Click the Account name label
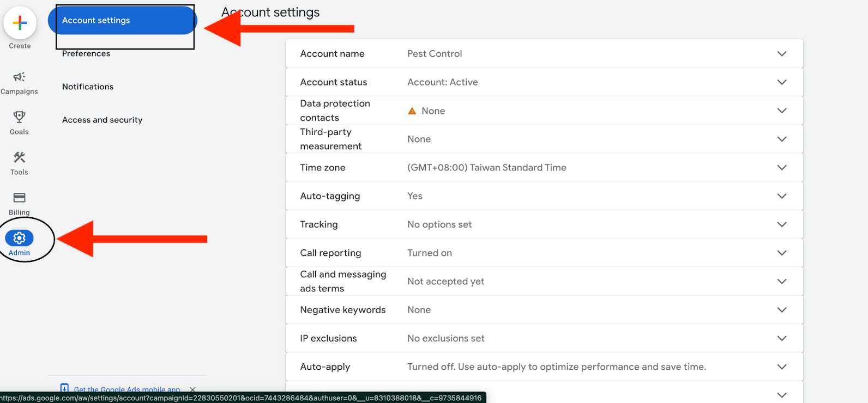The height and width of the screenshot is (403, 868). (x=332, y=53)
